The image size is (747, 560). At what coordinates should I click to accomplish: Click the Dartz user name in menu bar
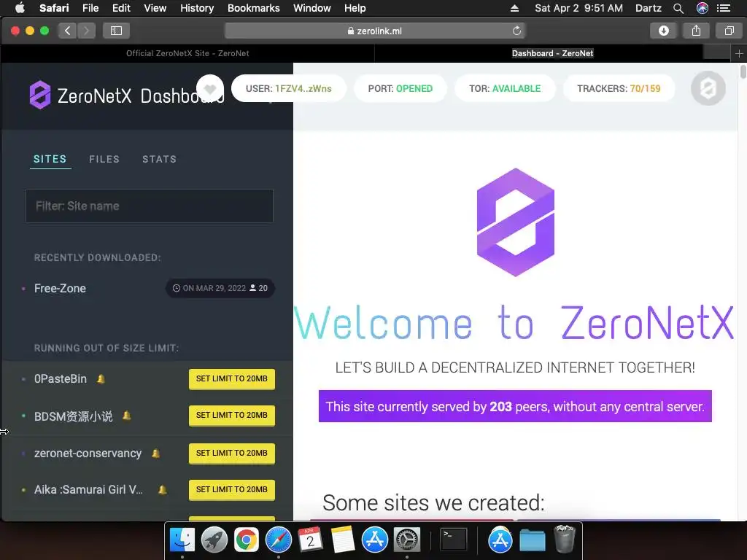point(648,8)
